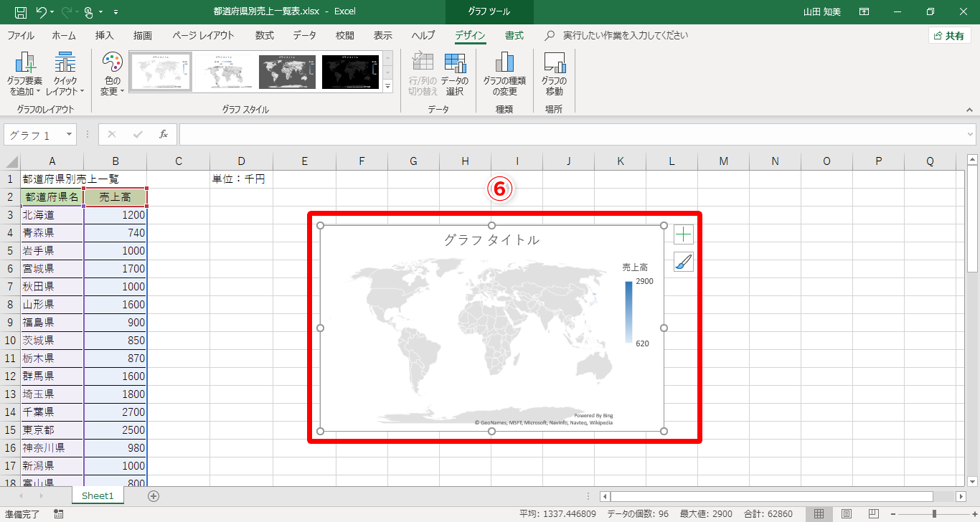Click グラフの種類の変更 button
The width and height of the screenshot is (980, 522).
point(504,74)
